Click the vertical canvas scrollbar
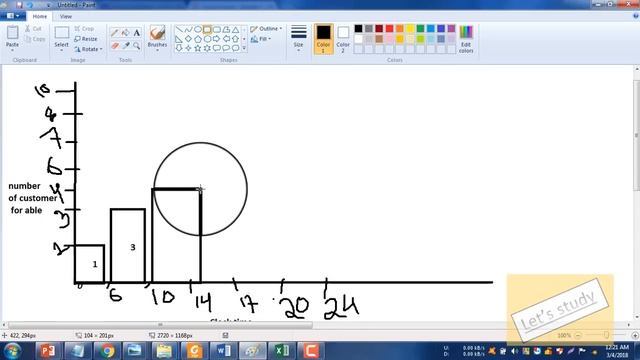Viewport: 640px width, 360px height. (x=636, y=135)
